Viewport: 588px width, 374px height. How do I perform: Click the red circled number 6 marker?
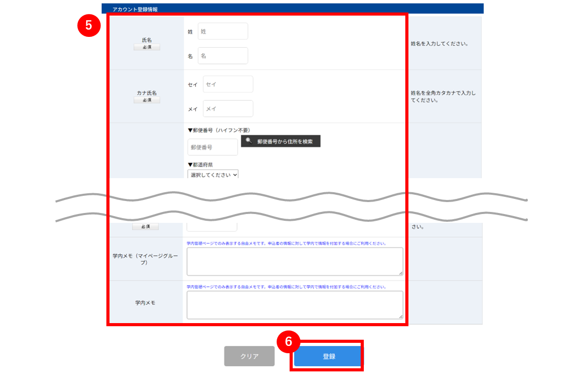tap(289, 341)
